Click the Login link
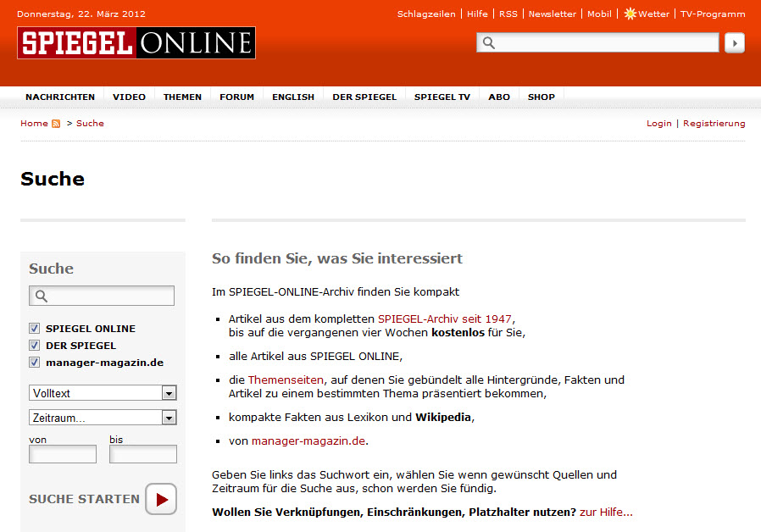The image size is (761, 532). coord(659,123)
